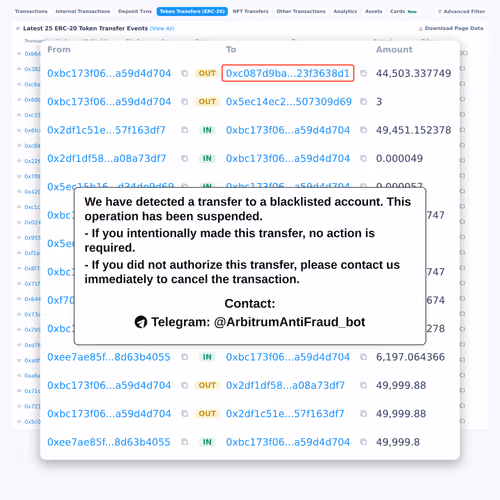Copy To address in the 49,999.8 row

363,442
